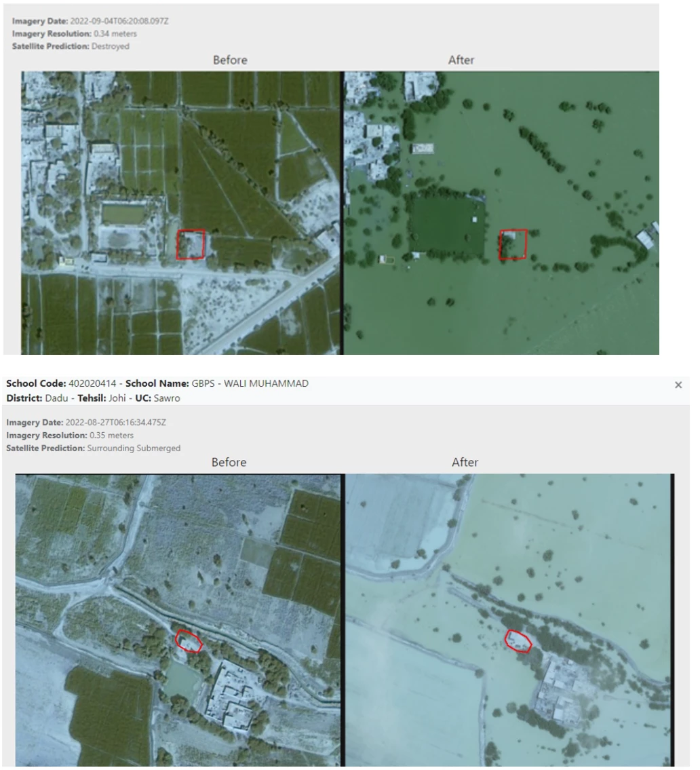700x770 pixels.
Task: Select red rectangle marker in upper Before image
Action: tap(191, 244)
